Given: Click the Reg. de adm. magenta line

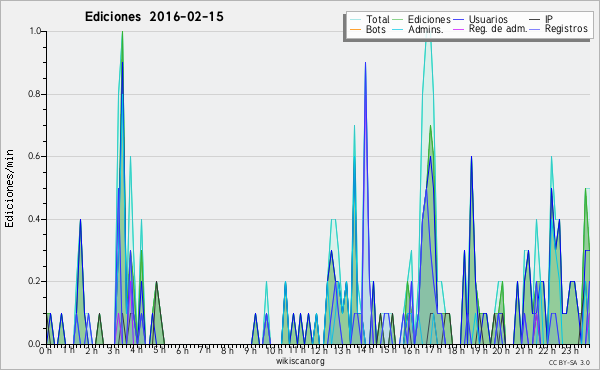Looking at the screenshot, I should (458, 29).
